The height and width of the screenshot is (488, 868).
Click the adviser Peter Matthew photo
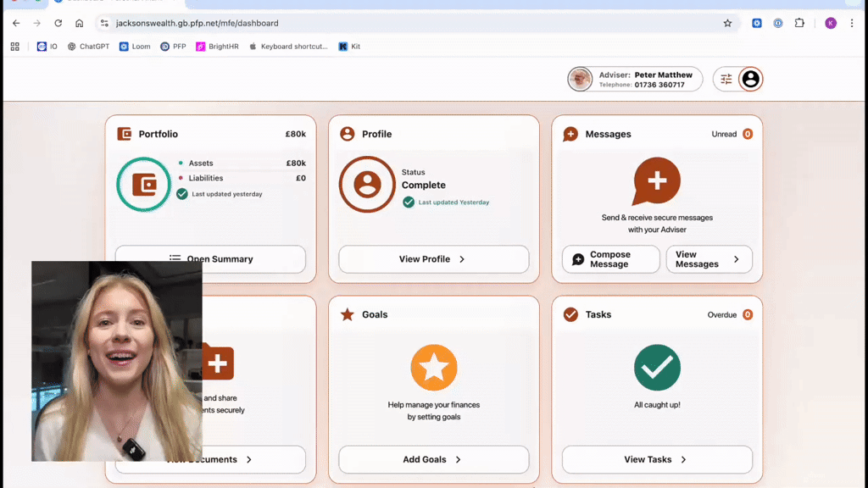580,79
